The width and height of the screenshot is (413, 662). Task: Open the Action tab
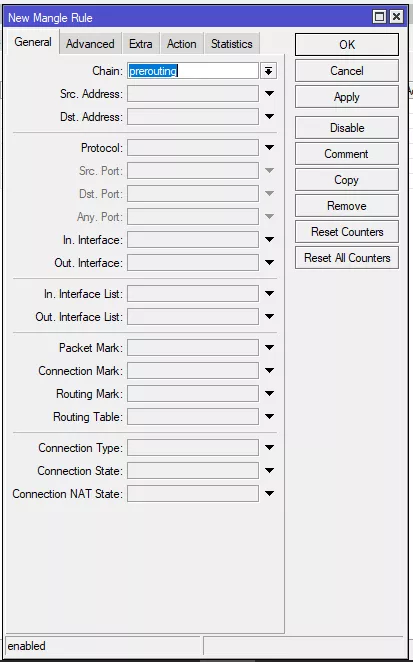point(182,44)
